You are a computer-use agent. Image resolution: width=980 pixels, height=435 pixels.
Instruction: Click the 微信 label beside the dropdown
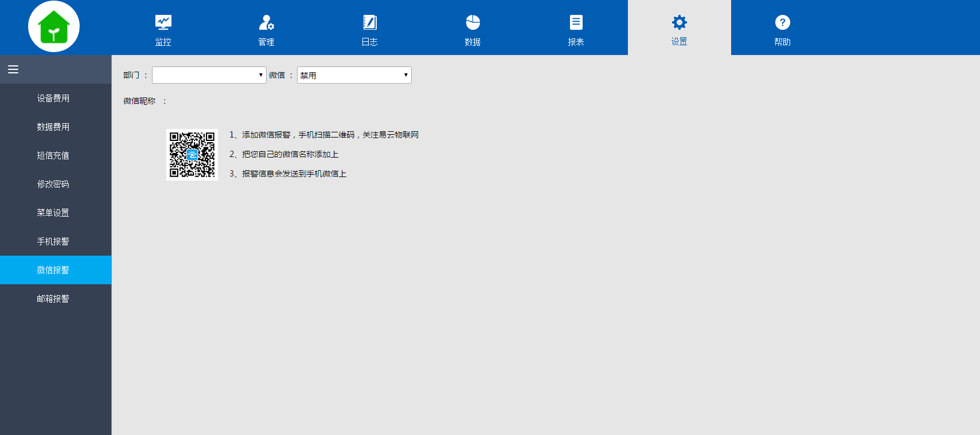pos(277,75)
